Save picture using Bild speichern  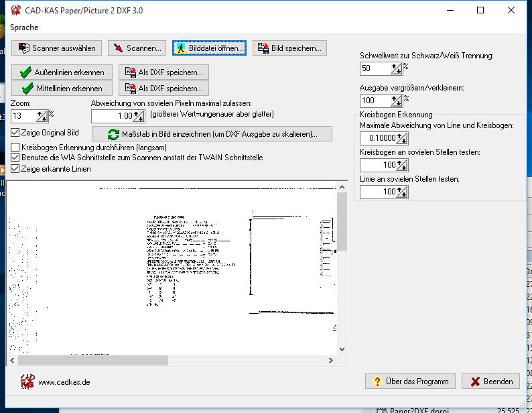click(x=289, y=48)
